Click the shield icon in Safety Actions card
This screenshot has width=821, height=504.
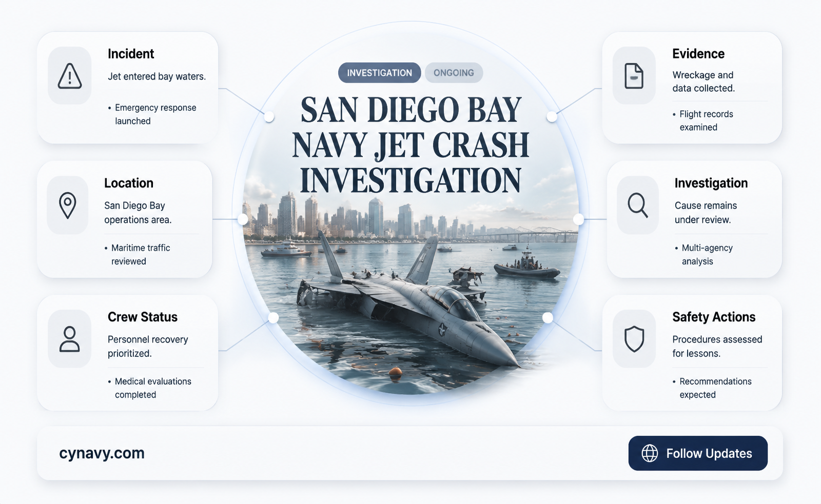[634, 339]
